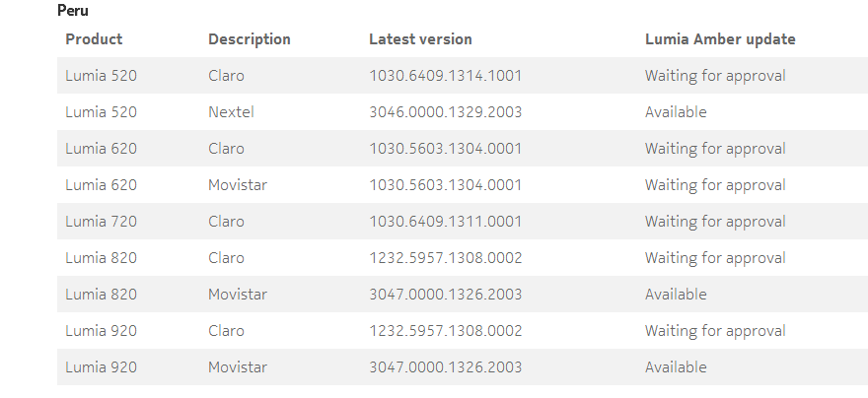Click version 1030.6409.1311.0001

click(445, 222)
